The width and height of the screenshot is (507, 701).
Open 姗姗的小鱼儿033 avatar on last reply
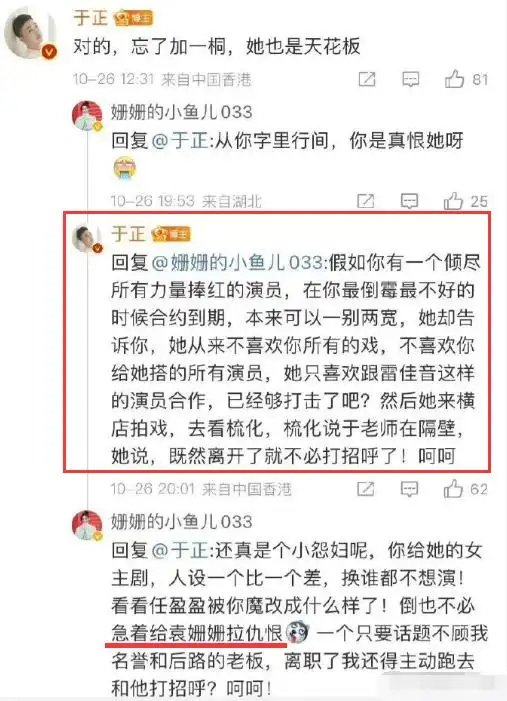pyautogui.click(x=88, y=525)
